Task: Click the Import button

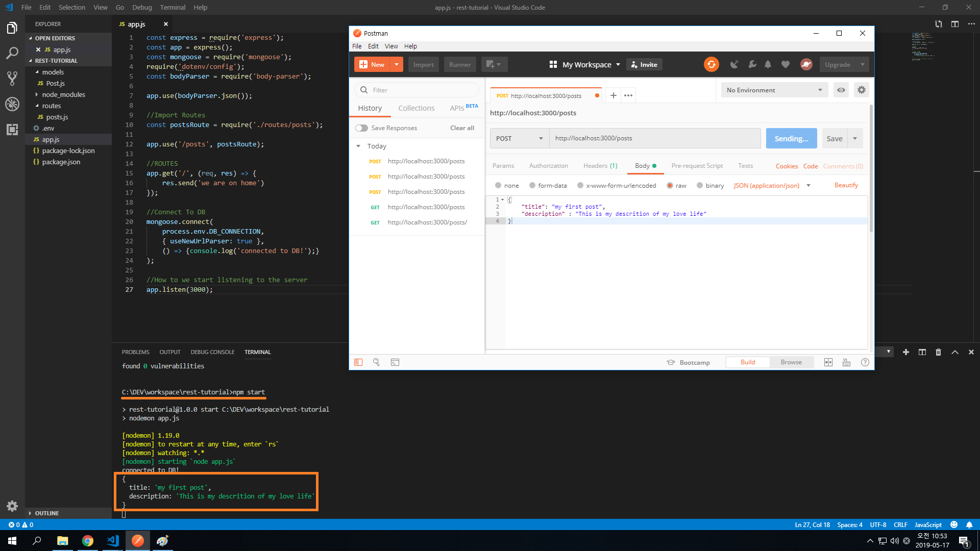Action: pos(424,64)
